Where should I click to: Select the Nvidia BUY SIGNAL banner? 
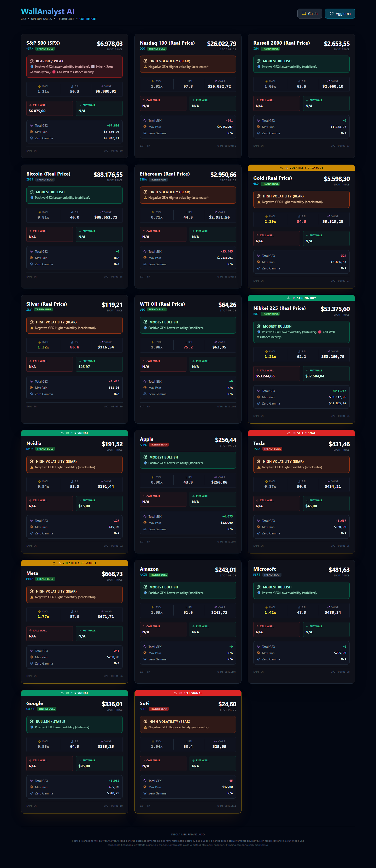click(x=74, y=433)
